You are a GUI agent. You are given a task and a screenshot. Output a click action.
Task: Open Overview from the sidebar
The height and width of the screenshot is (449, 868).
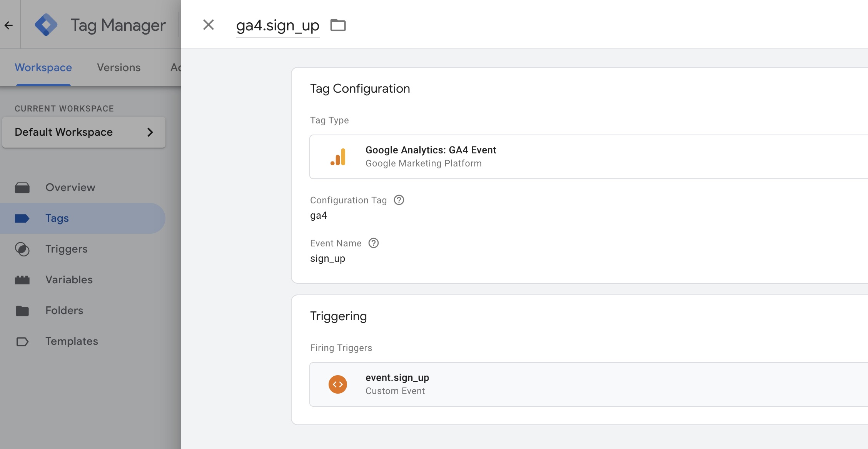pos(70,188)
